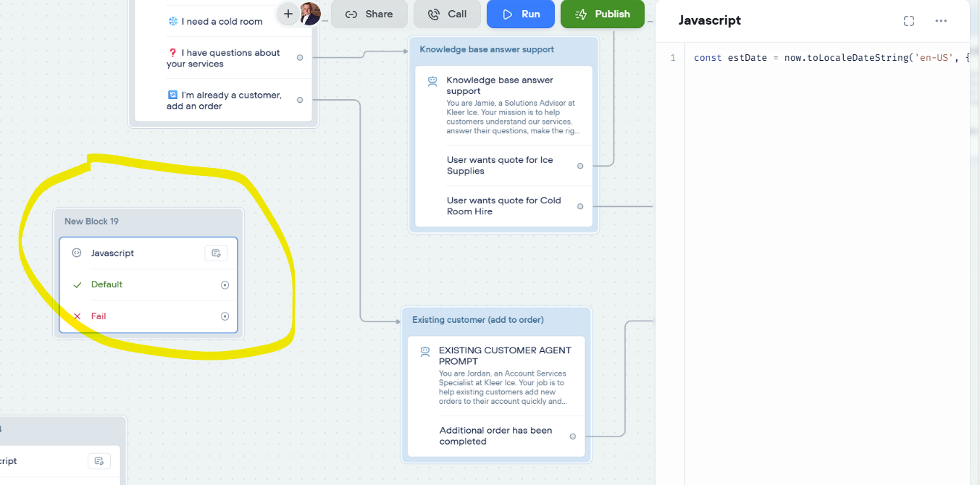Select Existing customer (add to order) block header
This screenshot has width=980, height=485.
click(x=478, y=320)
